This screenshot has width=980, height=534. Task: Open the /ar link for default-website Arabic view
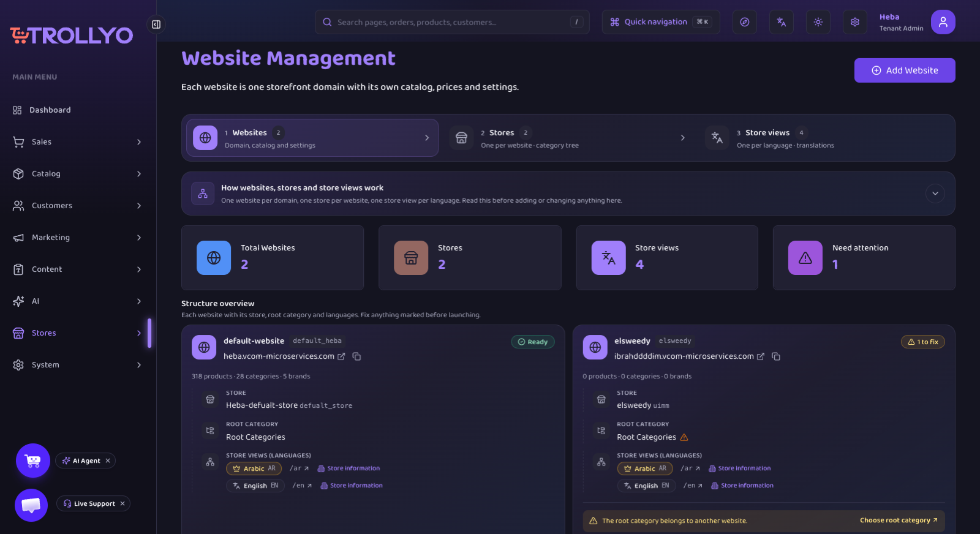(x=300, y=468)
